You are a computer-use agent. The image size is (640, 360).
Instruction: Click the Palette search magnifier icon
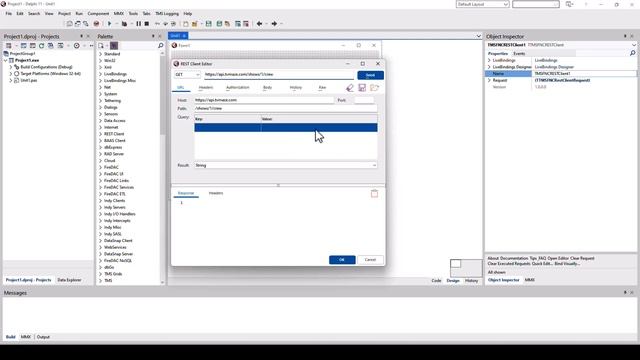pyautogui.click(x=160, y=46)
